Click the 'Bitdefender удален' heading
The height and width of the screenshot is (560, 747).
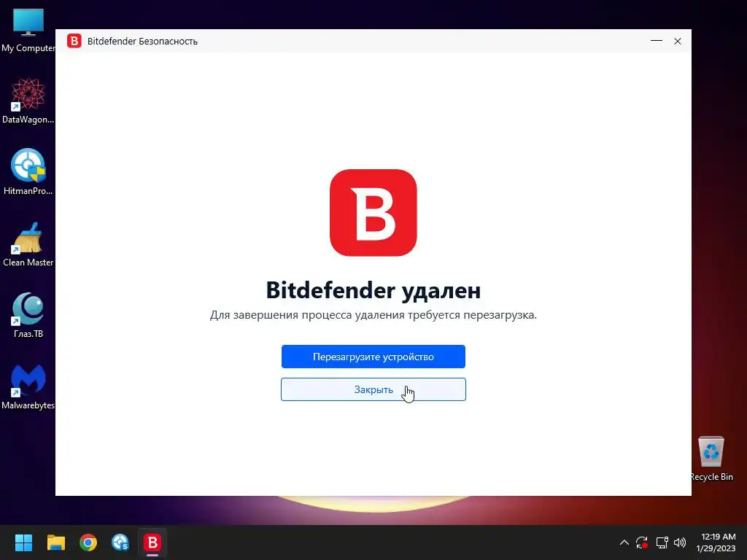373,290
